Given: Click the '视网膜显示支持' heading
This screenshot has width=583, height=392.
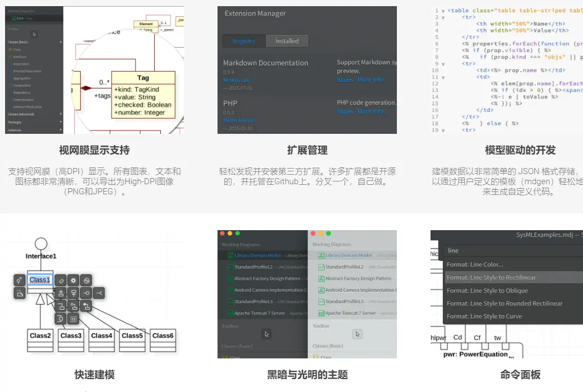Looking at the screenshot, I should pos(94,150).
